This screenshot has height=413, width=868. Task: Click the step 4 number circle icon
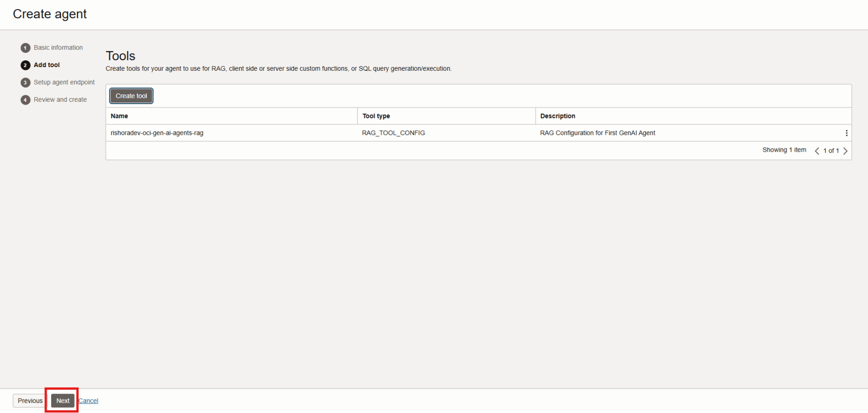point(25,100)
